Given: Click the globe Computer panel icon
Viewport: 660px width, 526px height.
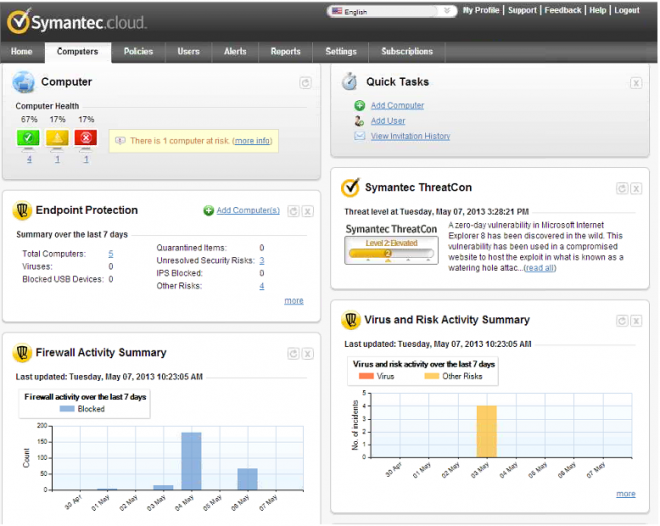Looking at the screenshot, I should tap(24, 82).
